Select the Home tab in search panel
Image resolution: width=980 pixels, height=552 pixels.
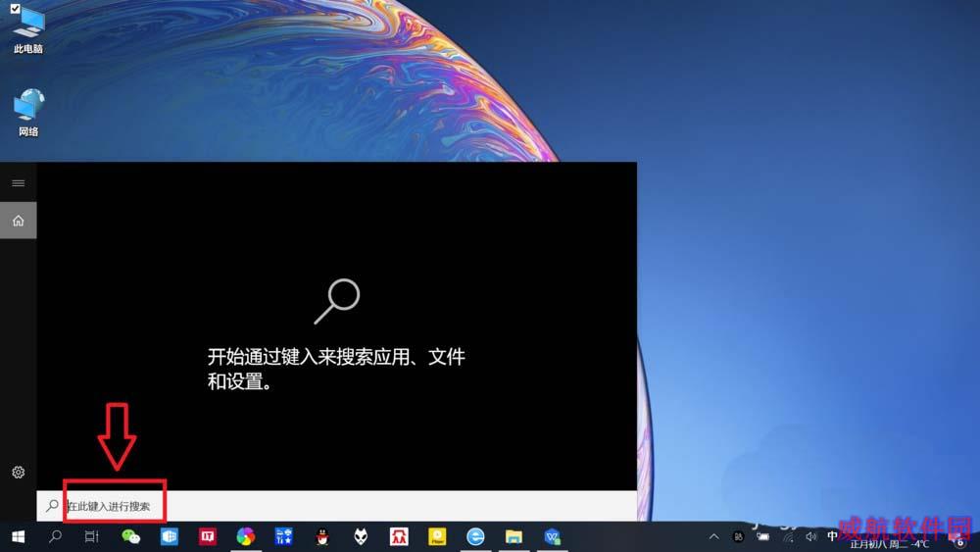pos(18,220)
